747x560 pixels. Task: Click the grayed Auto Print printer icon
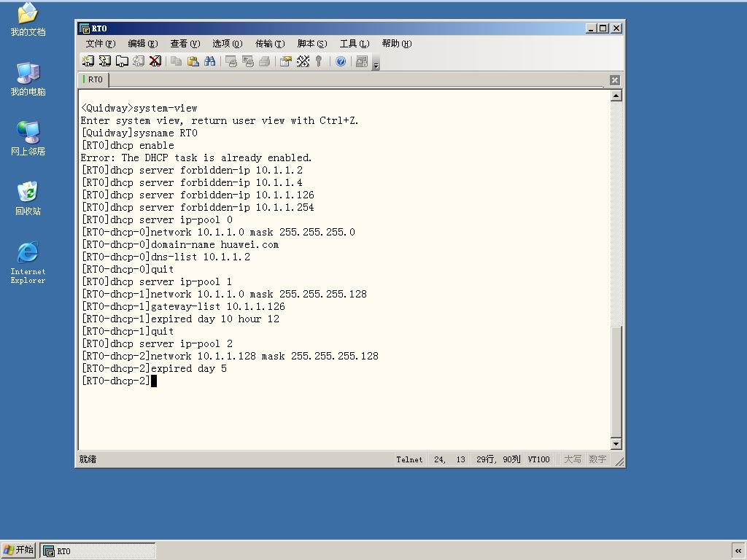pos(264,61)
